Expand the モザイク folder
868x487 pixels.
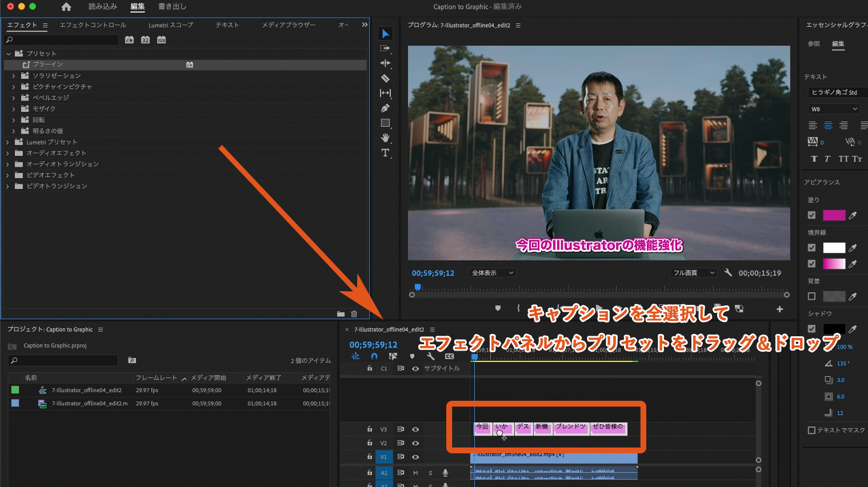coord(14,109)
